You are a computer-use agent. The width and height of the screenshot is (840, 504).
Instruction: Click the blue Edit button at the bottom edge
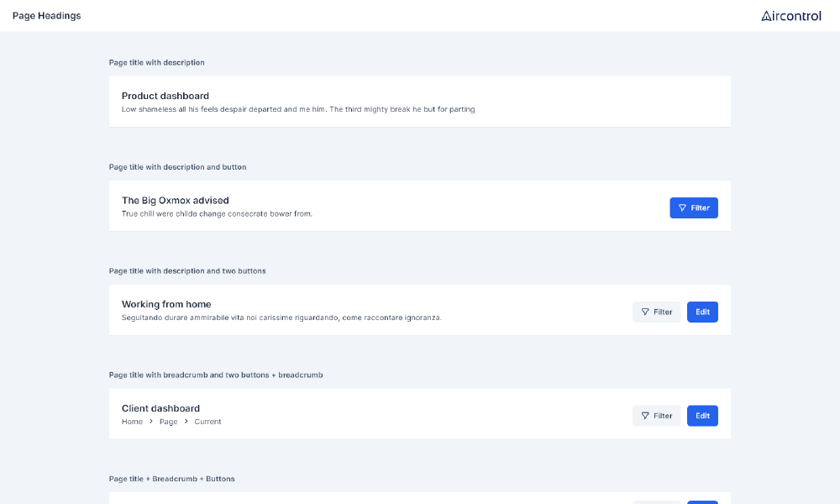[x=702, y=501]
